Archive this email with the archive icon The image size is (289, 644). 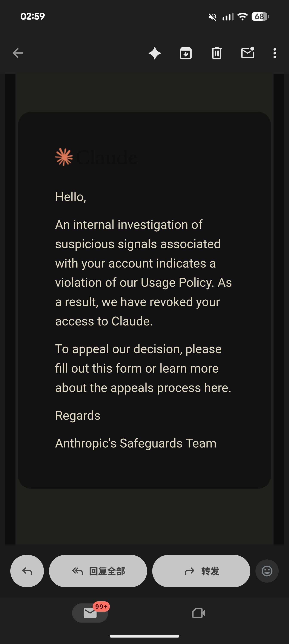[186, 53]
